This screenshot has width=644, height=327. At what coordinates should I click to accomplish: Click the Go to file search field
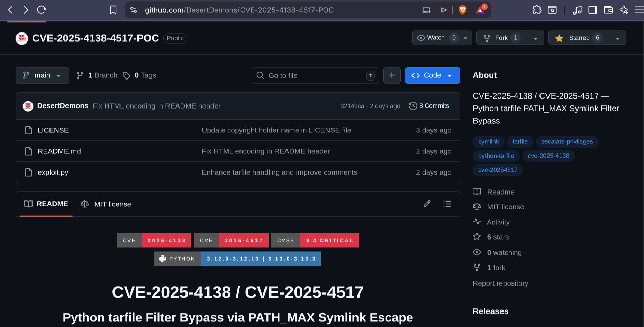coord(315,75)
